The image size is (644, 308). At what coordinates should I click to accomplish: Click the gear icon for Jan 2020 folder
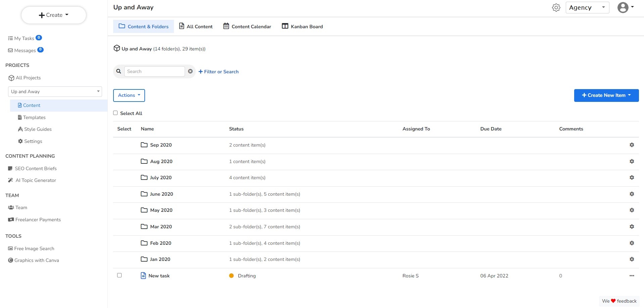point(632,259)
